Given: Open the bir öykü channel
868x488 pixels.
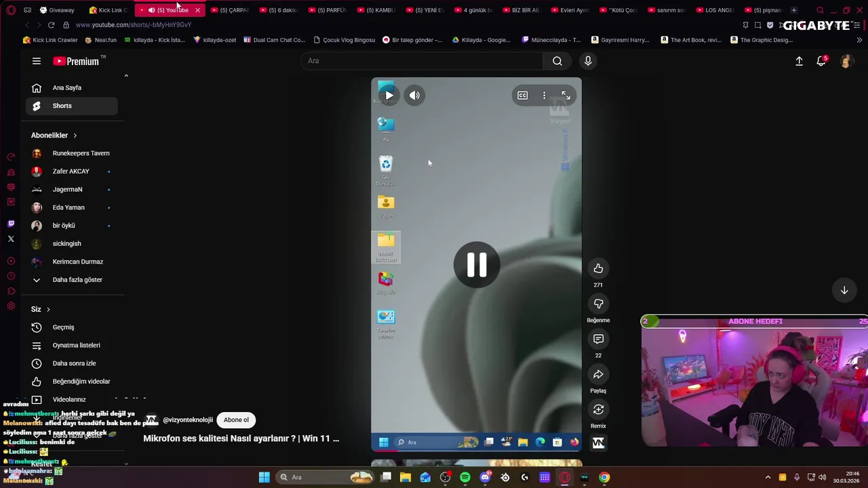Looking at the screenshot, I should [x=72, y=226].
